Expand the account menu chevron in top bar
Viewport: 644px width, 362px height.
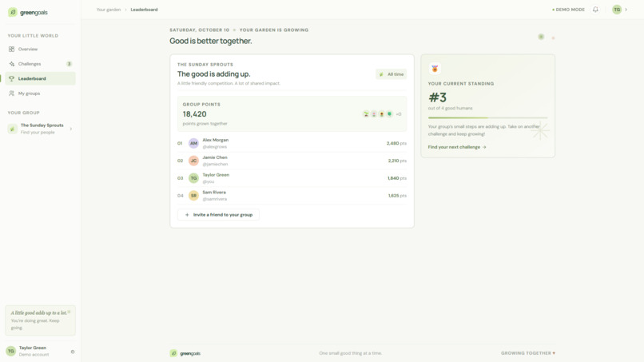[626, 10]
